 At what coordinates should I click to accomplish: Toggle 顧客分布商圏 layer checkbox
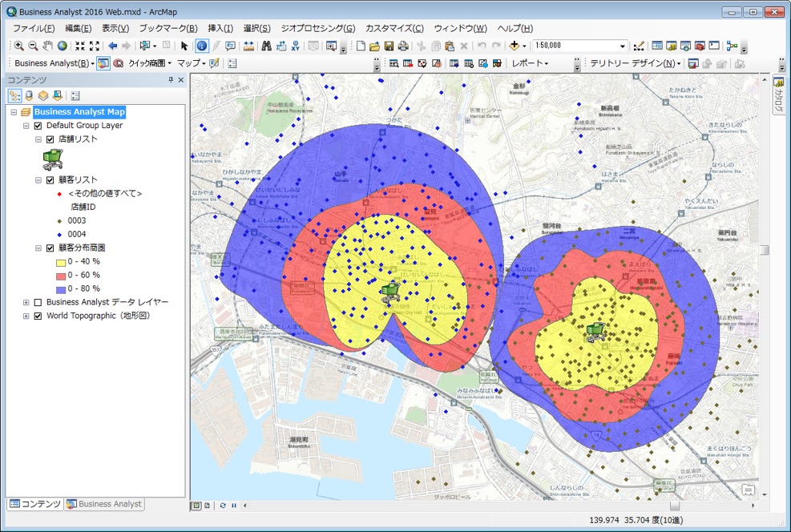(x=50, y=248)
